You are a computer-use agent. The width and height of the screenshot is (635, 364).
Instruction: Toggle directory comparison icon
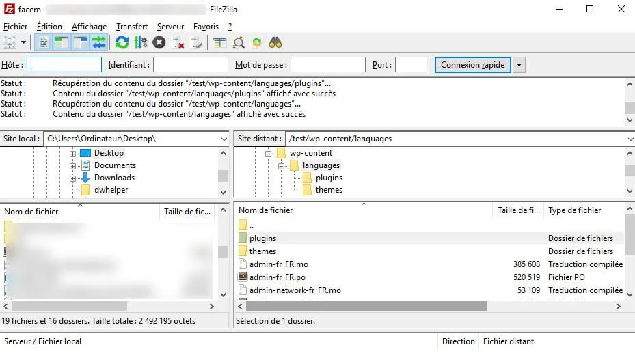pos(239,42)
